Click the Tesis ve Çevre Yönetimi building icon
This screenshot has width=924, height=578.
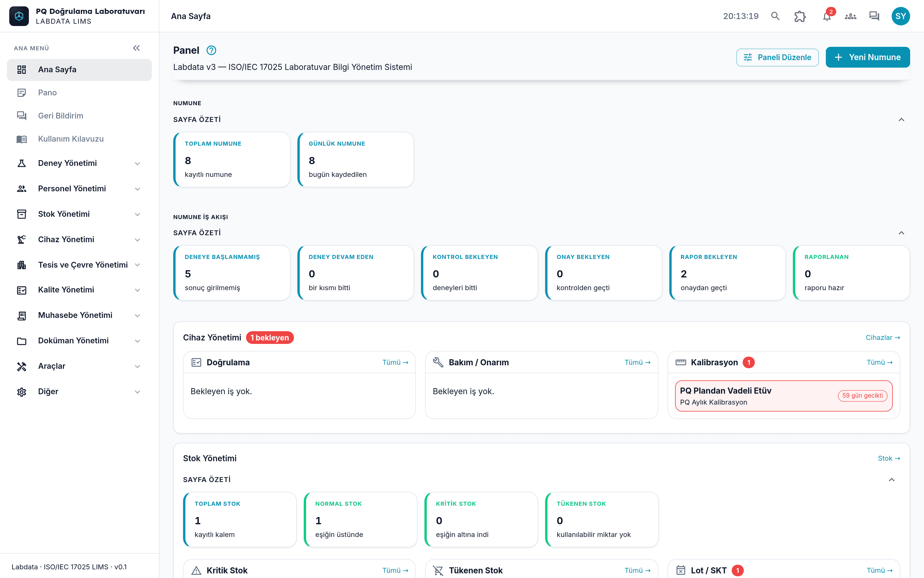point(22,265)
